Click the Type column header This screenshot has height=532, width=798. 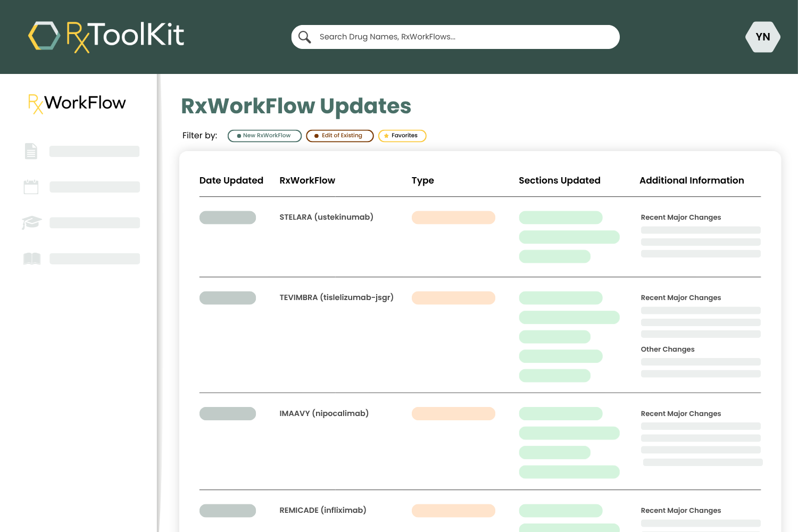click(x=423, y=180)
